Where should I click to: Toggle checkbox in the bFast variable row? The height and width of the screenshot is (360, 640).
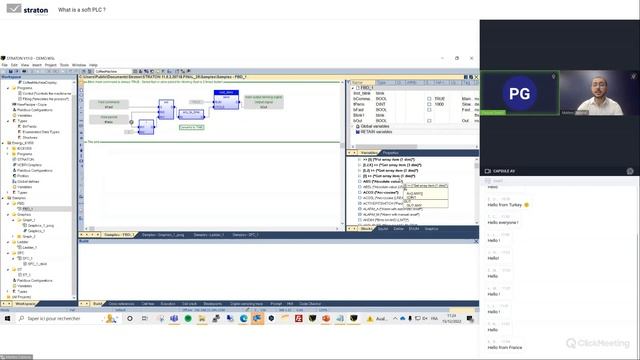[x=429, y=110]
